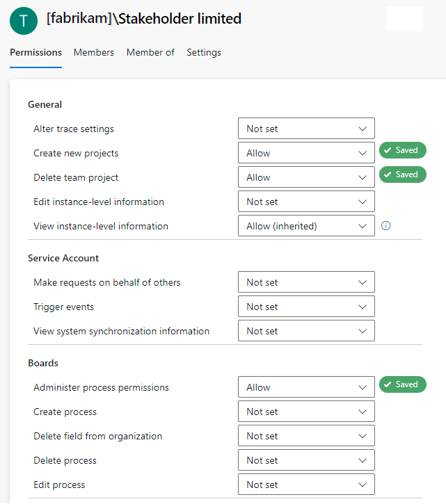Click the Saved badge next to Delete team project
Viewport: 446px width, 504px height.
coord(402,174)
